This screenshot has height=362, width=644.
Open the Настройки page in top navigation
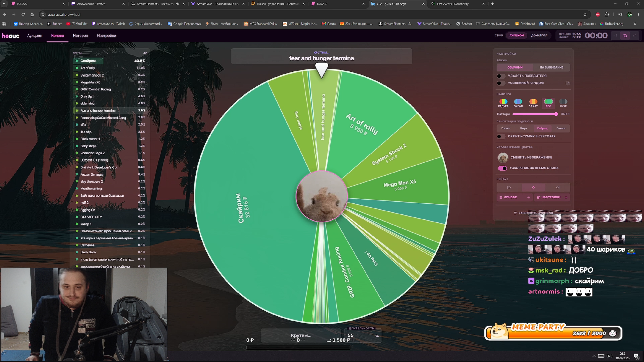click(x=106, y=36)
